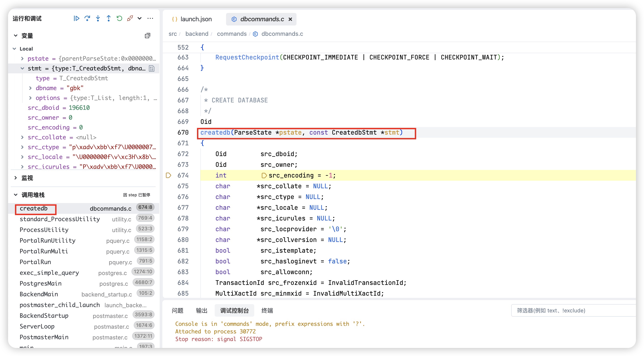Click the Step Into debug icon
The image size is (644, 356).
(x=98, y=18)
